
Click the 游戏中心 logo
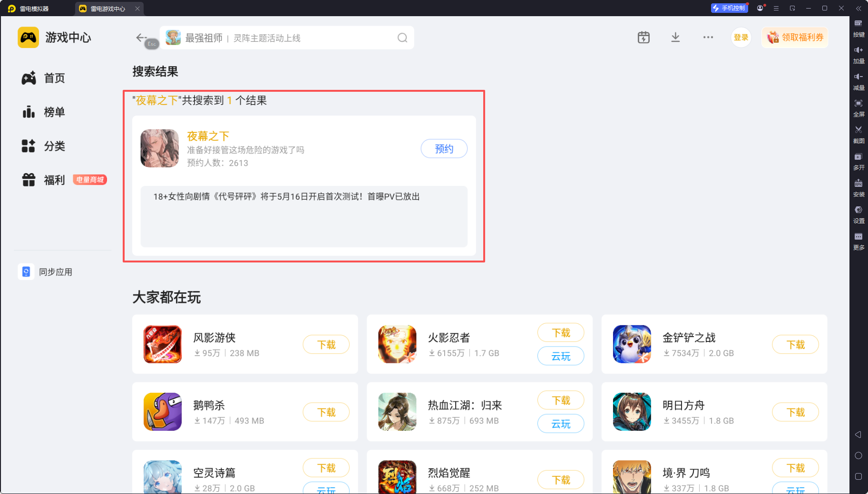tap(54, 38)
